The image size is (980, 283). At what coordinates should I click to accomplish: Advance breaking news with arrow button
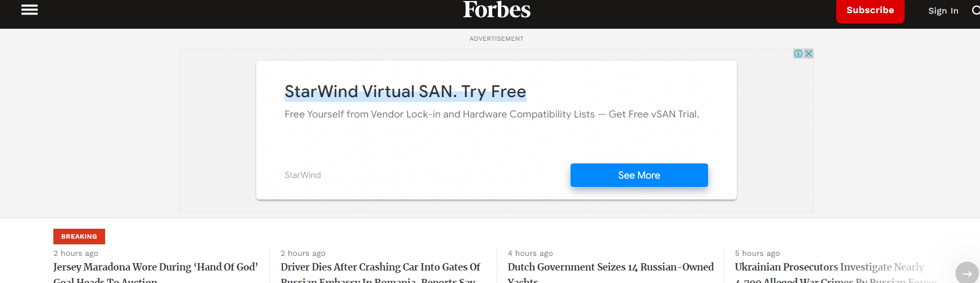966,273
